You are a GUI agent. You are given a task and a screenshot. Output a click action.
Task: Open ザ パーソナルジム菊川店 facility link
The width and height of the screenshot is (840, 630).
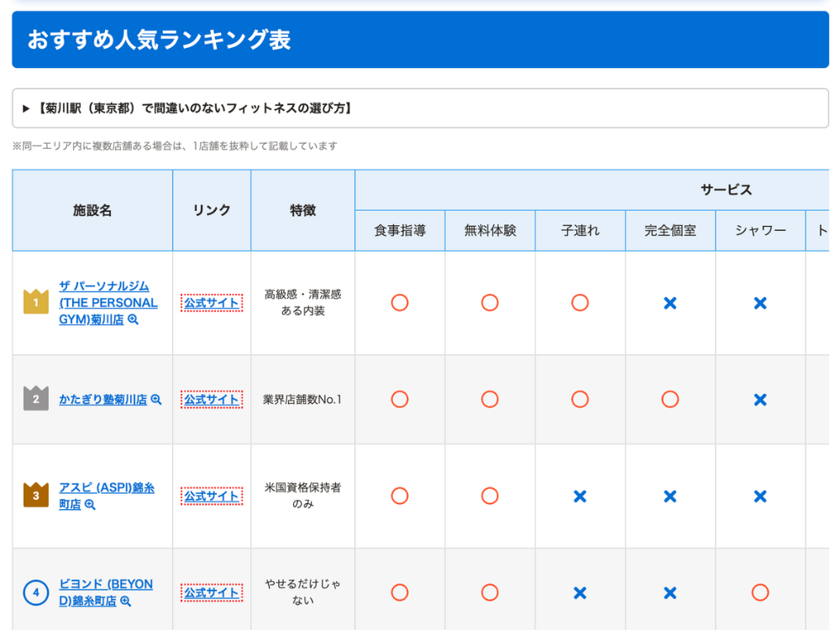click(108, 302)
